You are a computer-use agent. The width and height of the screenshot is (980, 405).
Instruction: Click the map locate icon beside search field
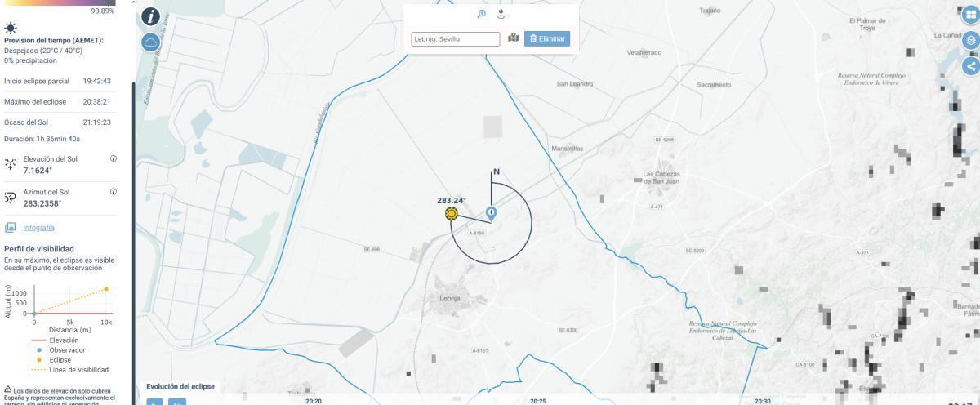pos(514,38)
